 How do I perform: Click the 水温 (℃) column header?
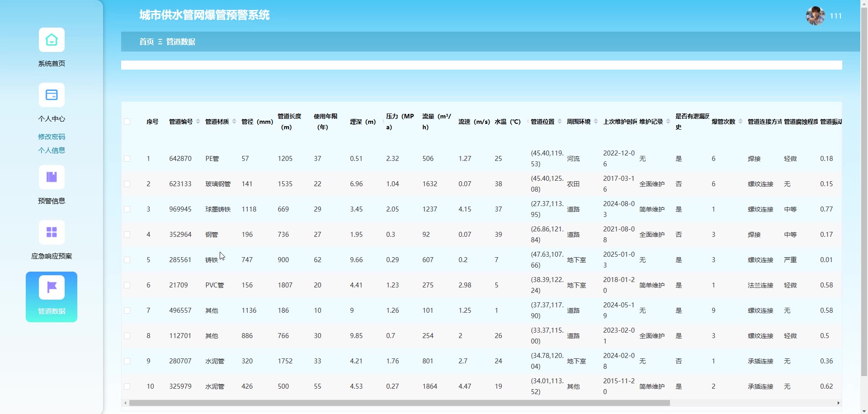[x=508, y=122]
